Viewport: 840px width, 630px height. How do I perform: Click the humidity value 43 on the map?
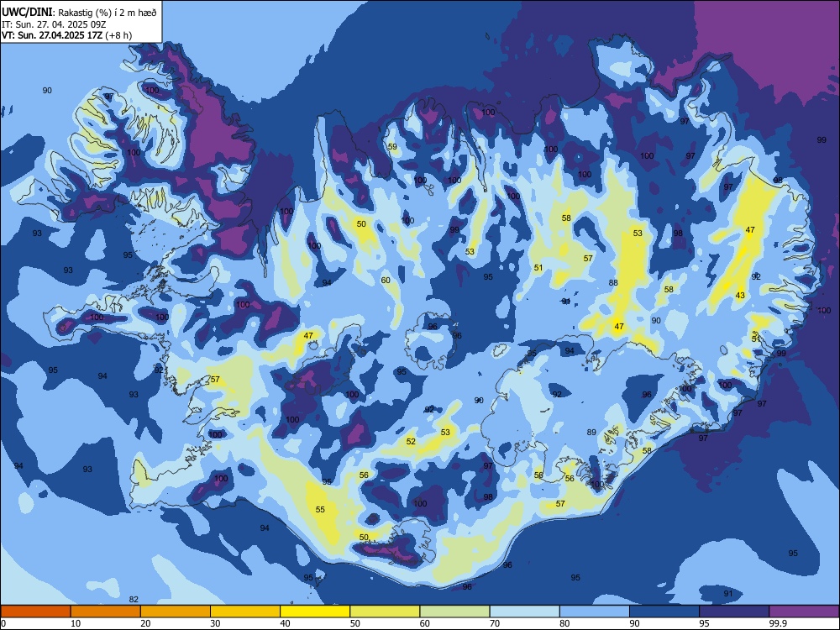tap(740, 295)
